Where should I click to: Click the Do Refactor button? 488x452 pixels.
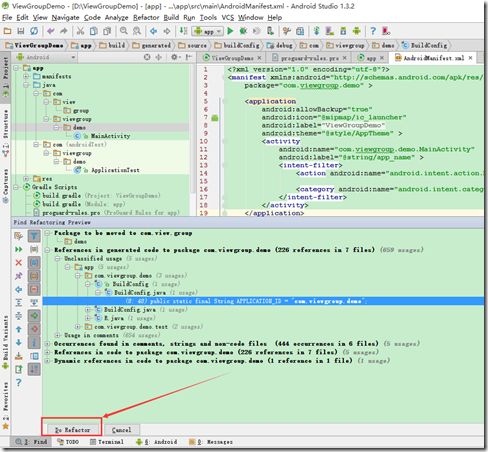[72, 430]
